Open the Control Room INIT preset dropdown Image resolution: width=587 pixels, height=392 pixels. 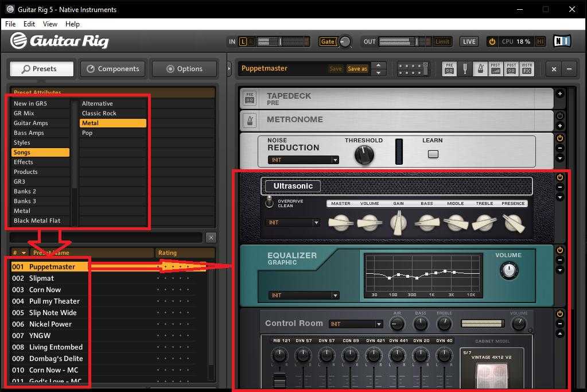tap(356, 324)
